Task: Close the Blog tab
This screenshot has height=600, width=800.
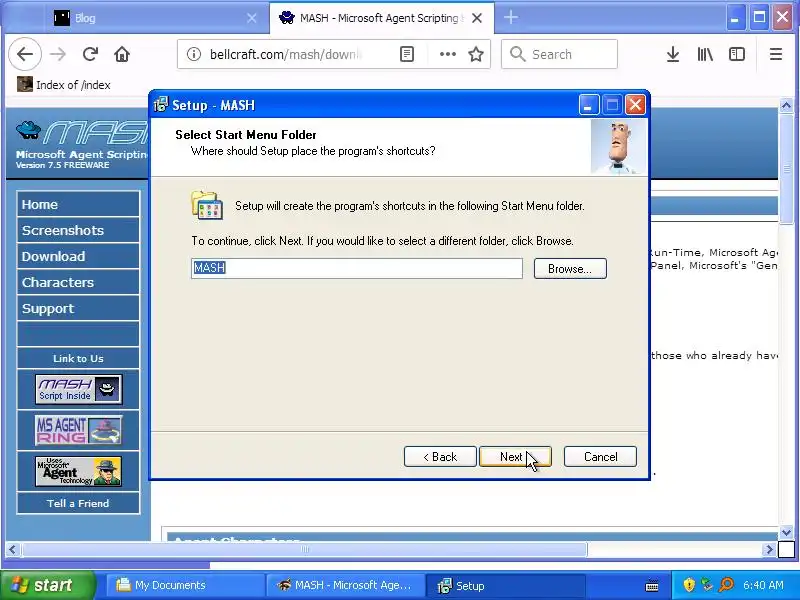Action: (x=252, y=18)
